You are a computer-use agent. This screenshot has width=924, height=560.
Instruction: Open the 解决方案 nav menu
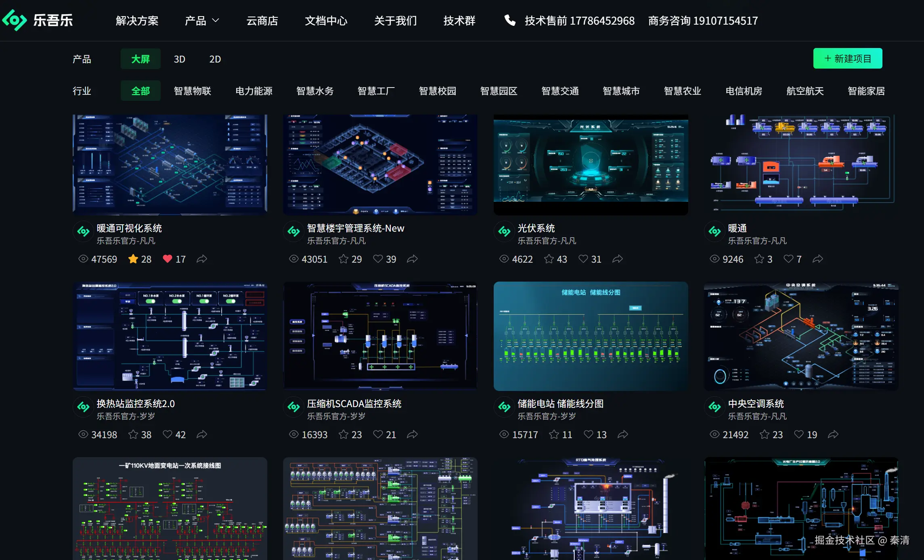pos(137,21)
